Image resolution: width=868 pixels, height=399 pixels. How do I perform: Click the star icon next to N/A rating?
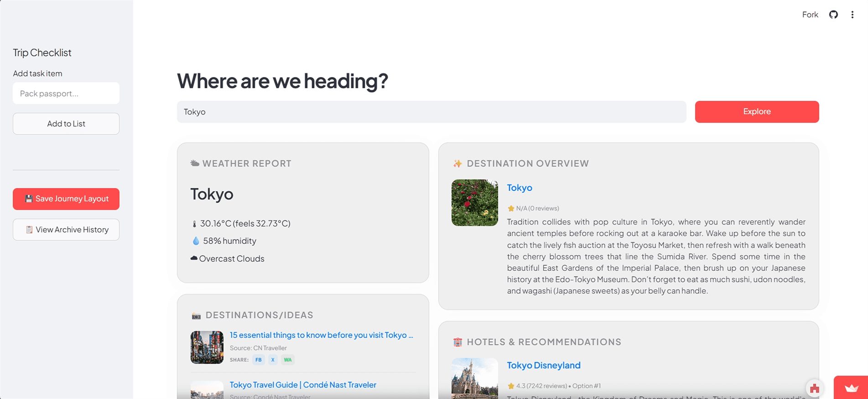pyautogui.click(x=511, y=208)
